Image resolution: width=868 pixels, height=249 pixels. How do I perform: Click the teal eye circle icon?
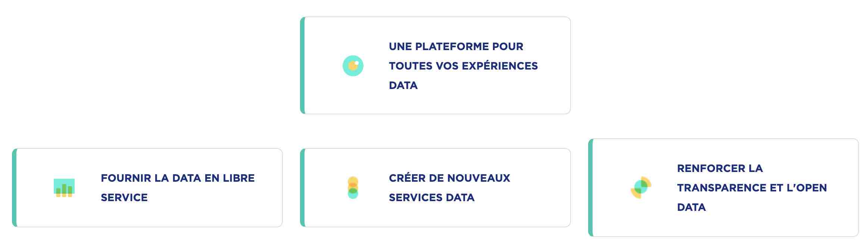[353, 66]
